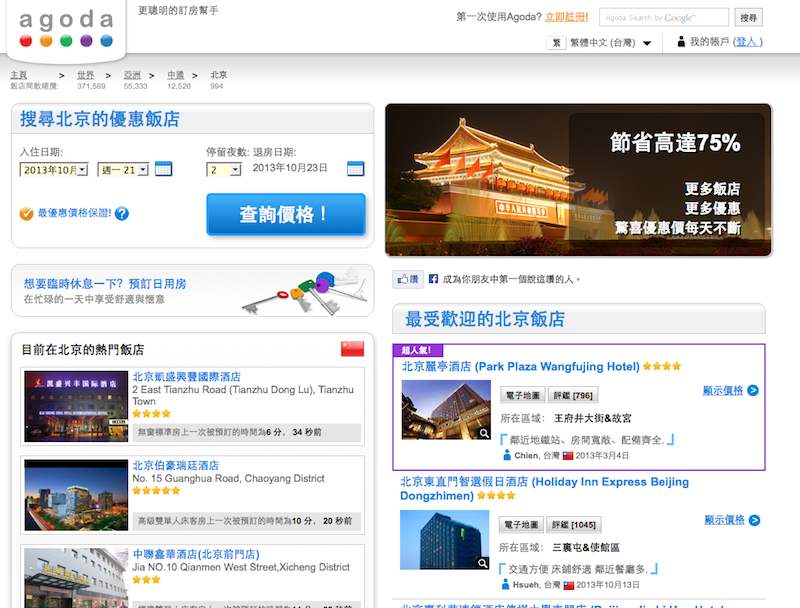Image resolution: width=800 pixels, height=608 pixels.
Task: Go to 主頁 breadcrumb
Action: click(x=19, y=75)
